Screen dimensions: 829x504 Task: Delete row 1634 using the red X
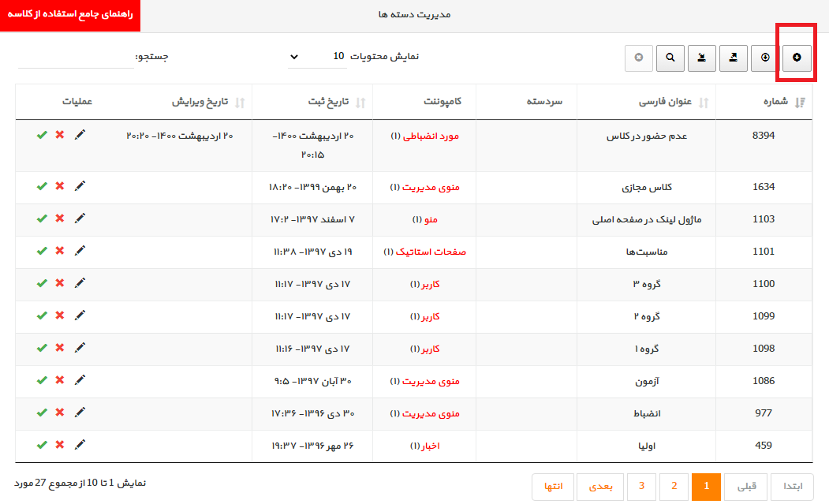tap(60, 186)
